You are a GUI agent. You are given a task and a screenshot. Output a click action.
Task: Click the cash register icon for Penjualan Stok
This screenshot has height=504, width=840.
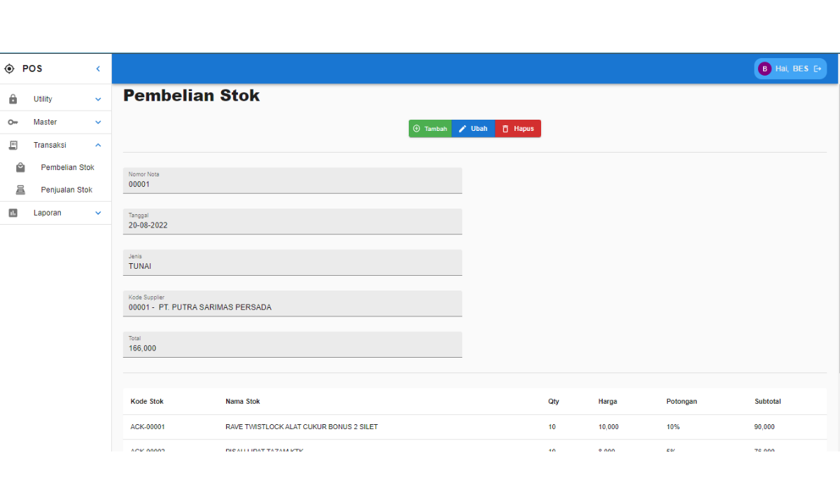(x=20, y=190)
